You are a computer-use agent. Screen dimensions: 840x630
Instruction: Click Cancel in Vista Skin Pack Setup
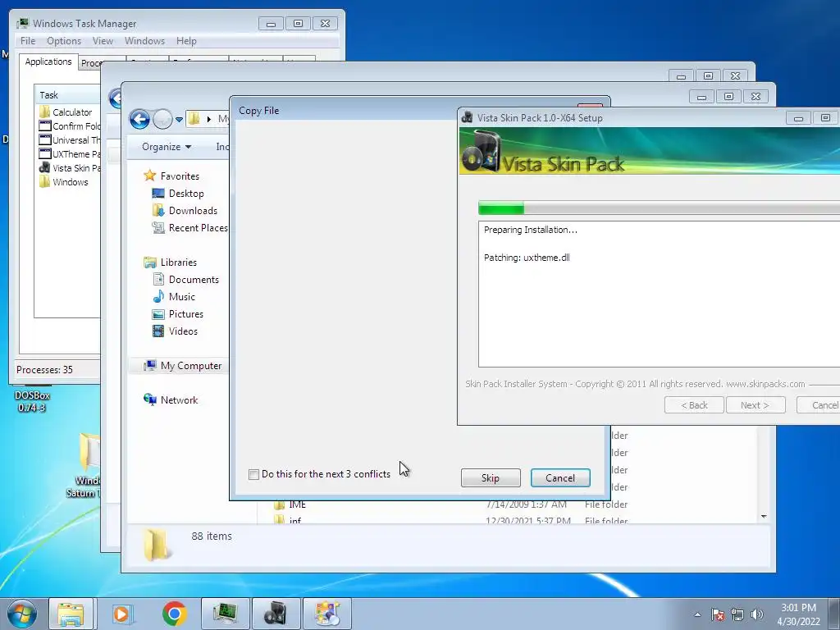pyautogui.click(x=819, y=405)
